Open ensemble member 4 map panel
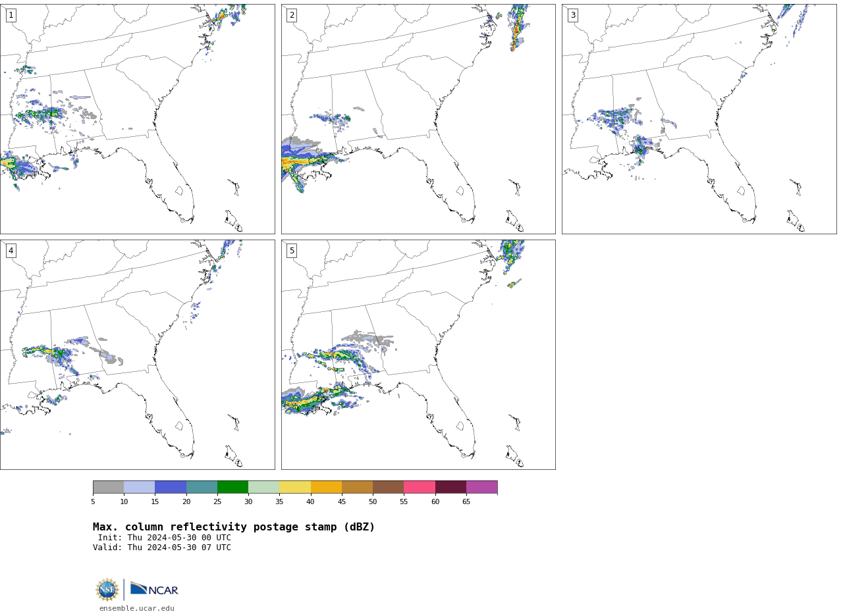 pos(137,355)
